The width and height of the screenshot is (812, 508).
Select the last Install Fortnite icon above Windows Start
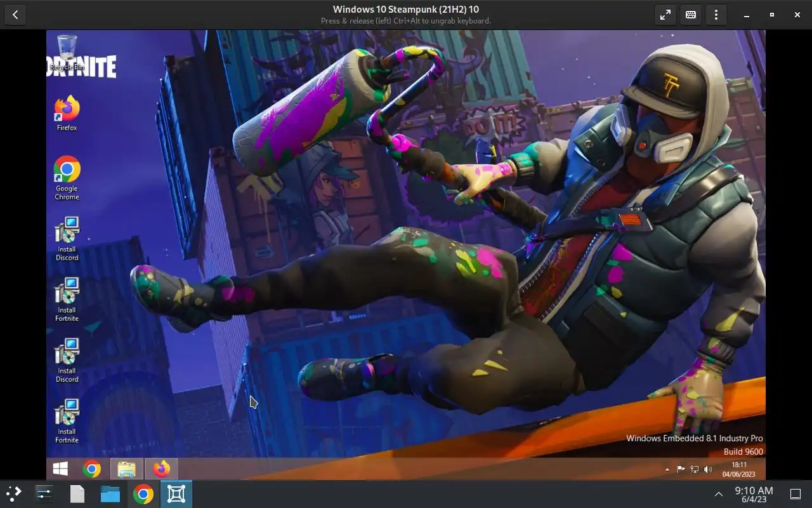67,421
